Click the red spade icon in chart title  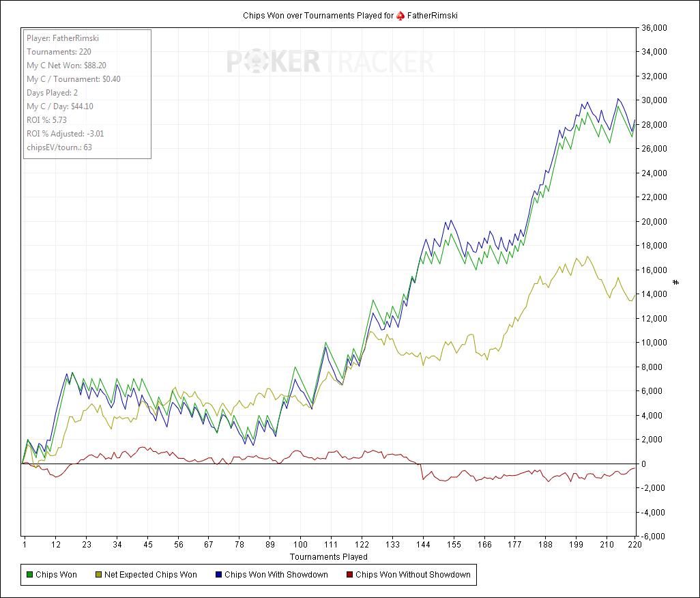click(400, 15)
